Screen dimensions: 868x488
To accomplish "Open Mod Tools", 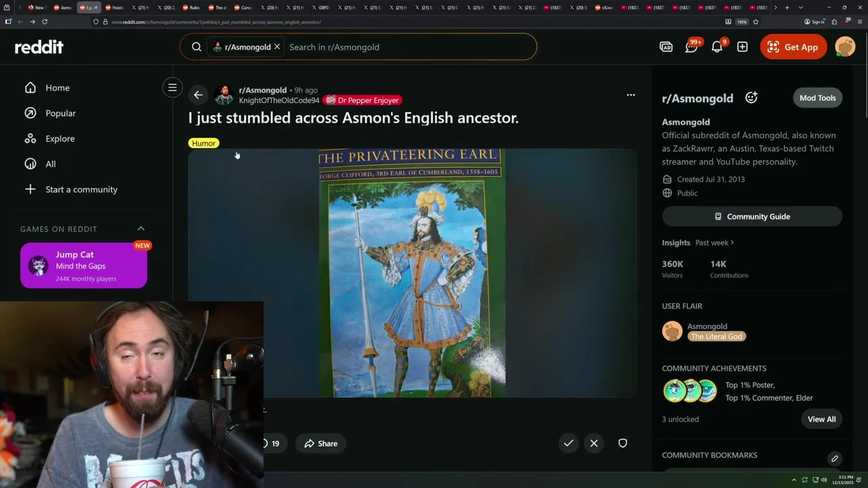I will pyautogui.click(x=817, y=98).
